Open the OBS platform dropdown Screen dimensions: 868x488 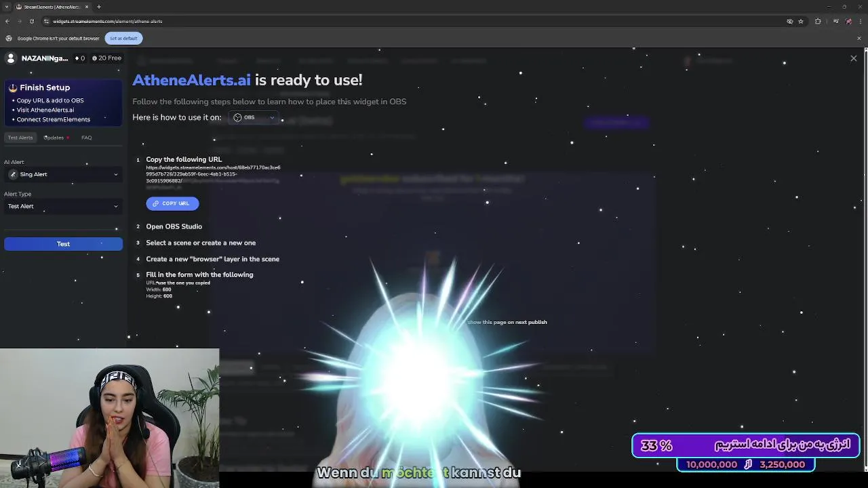tap(254, 117)
